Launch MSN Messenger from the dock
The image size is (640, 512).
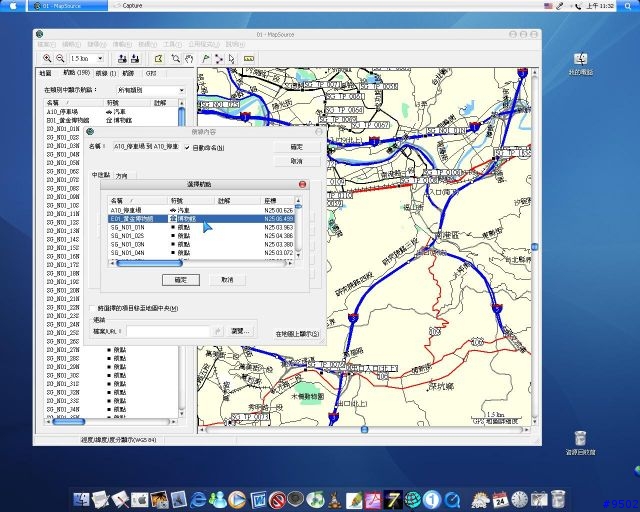tap(218, 499)
